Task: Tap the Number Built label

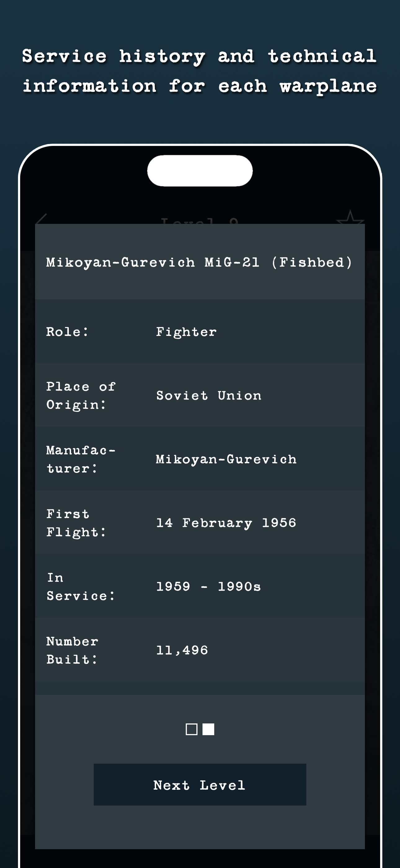Action: click(x=72, y=650)
